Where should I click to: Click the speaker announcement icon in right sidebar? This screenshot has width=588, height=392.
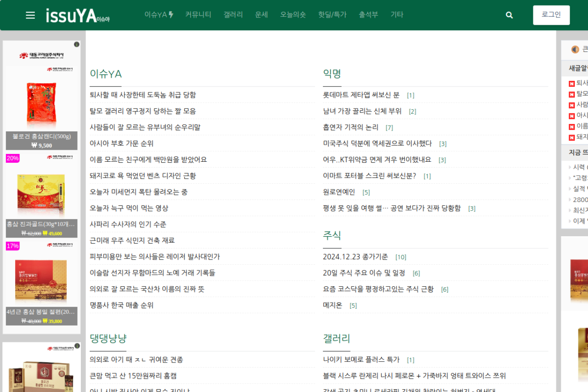575,49
